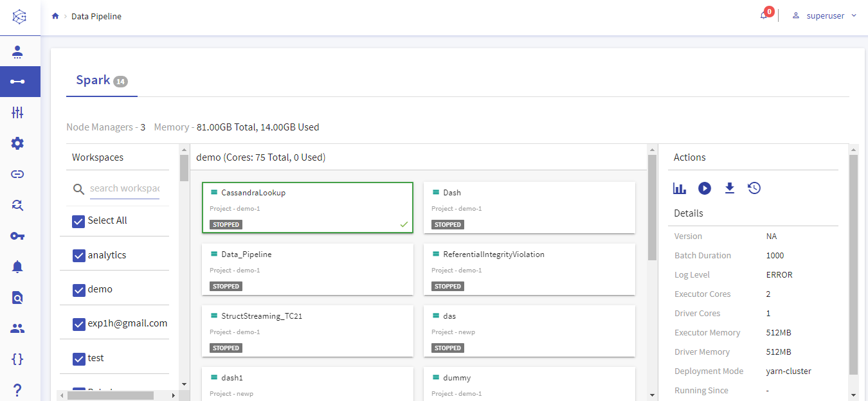Click workspaces scroll down arrow
This screenshot has height=401, width=868.
point(184,384)
